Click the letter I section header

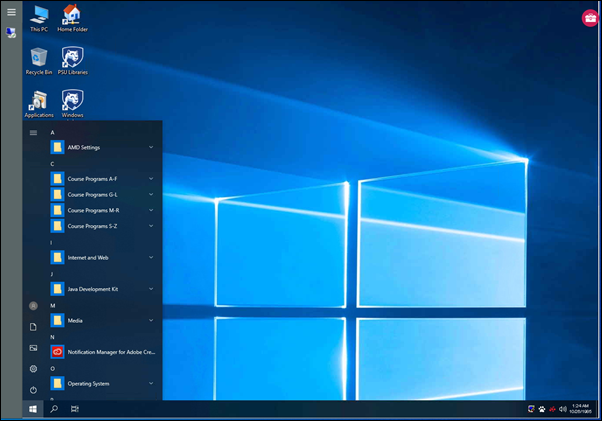(x=51, y=243)
